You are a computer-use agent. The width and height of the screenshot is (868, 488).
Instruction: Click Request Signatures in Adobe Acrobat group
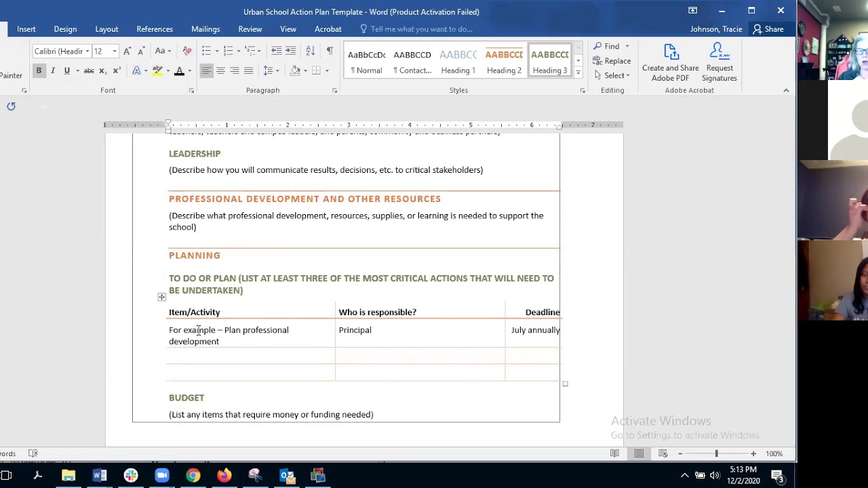719,62
